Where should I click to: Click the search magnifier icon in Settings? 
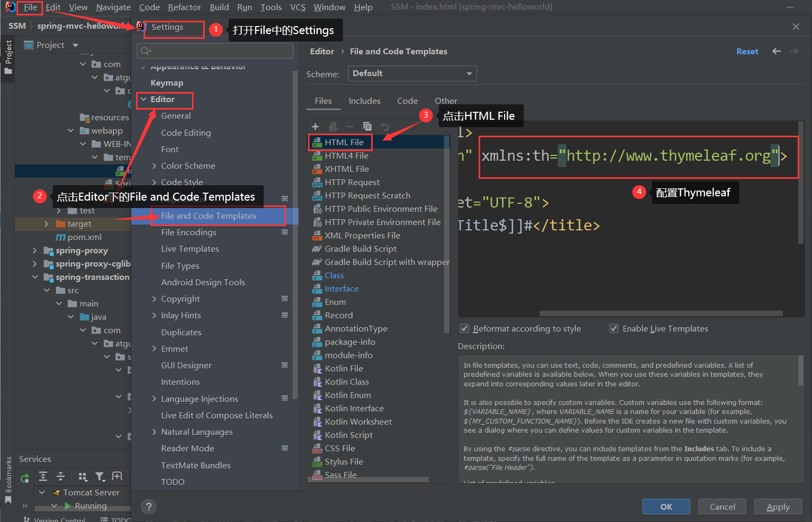pos(145,51)
